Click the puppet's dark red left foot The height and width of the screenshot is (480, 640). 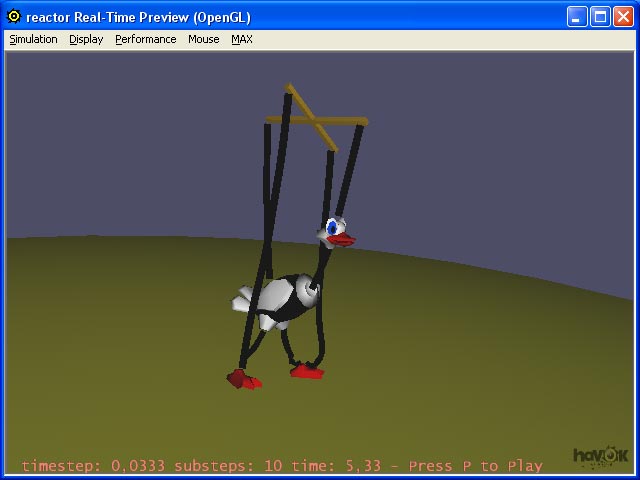tap(240, 378)
